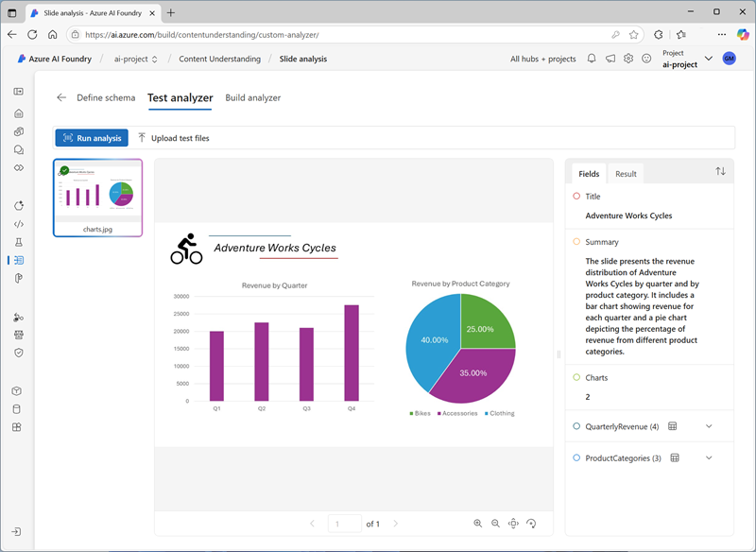
Task: Open the cube models icon in sidebar
Action: pyautogui.click(x=16, y=391)
